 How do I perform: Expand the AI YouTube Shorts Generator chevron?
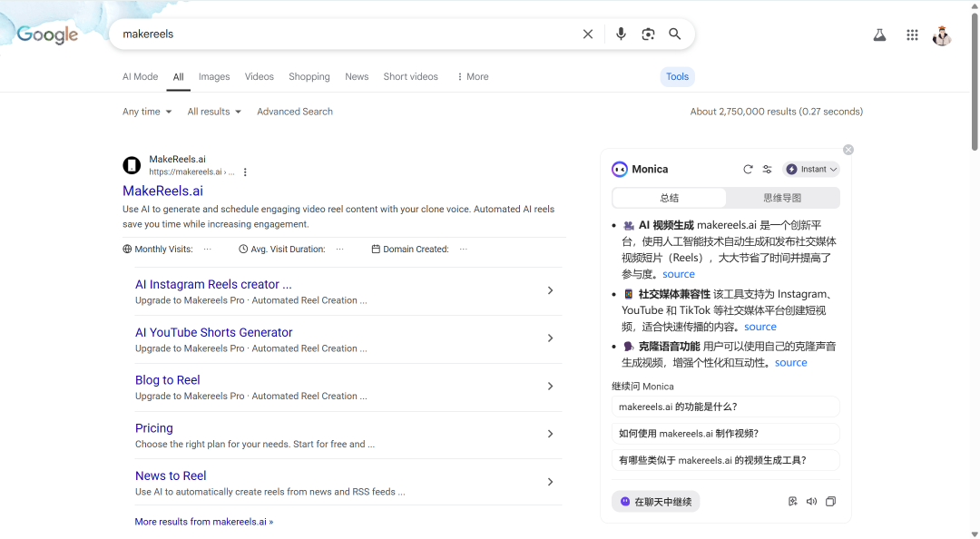click(x=550, y=338)
